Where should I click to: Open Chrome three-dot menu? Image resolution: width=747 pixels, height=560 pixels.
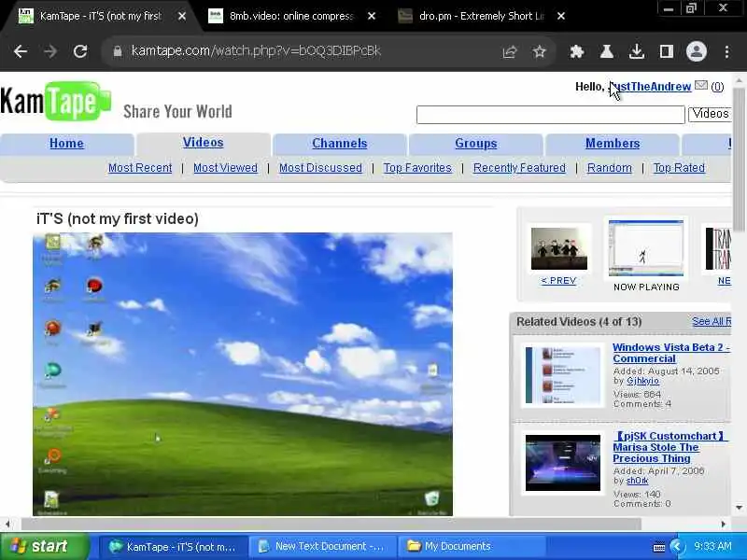(x=726, y=51)
